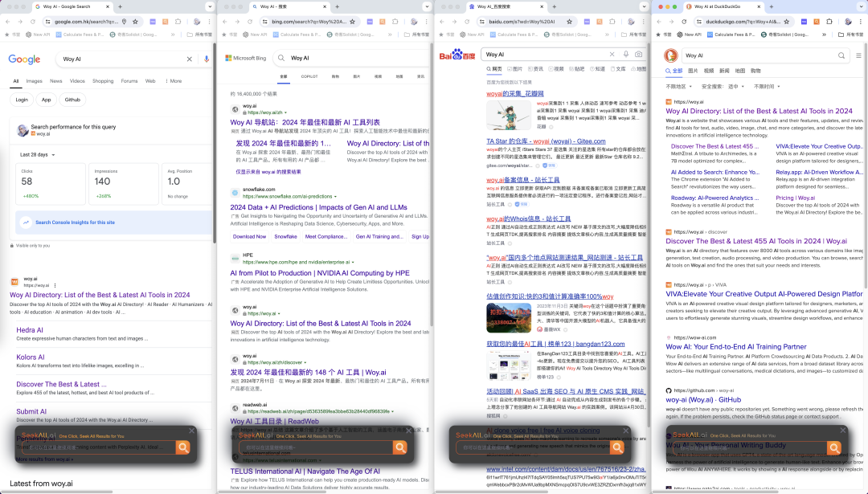Reload the DuckDuckGo page
This screenshot has height=494, width=868.
(684, 22)
